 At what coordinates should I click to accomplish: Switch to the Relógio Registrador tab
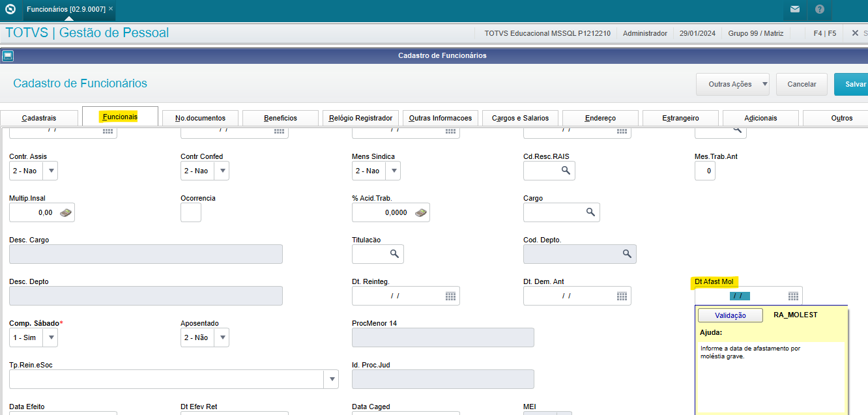tap(360, 118)
